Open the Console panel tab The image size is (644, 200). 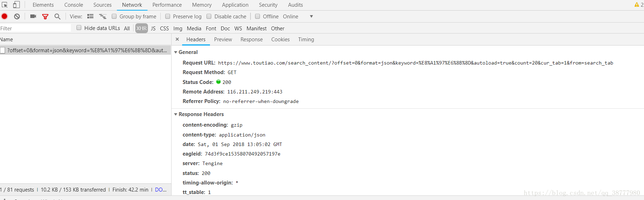tap(74, 5)
